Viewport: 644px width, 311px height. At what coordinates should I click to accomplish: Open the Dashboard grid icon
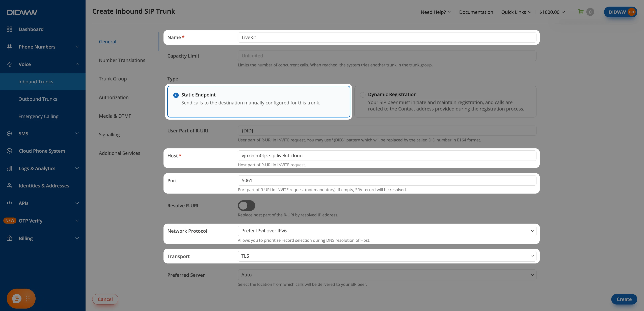click(x=9, y=29)
